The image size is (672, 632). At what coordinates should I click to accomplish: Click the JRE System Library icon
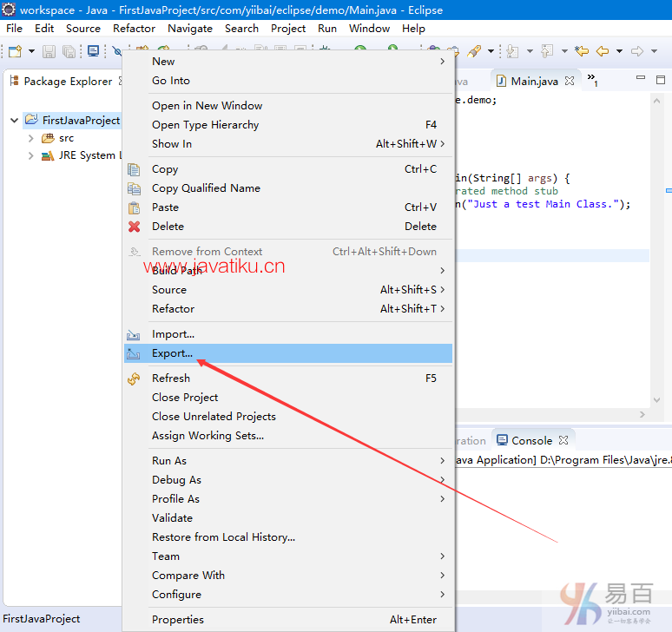[48, 155]
